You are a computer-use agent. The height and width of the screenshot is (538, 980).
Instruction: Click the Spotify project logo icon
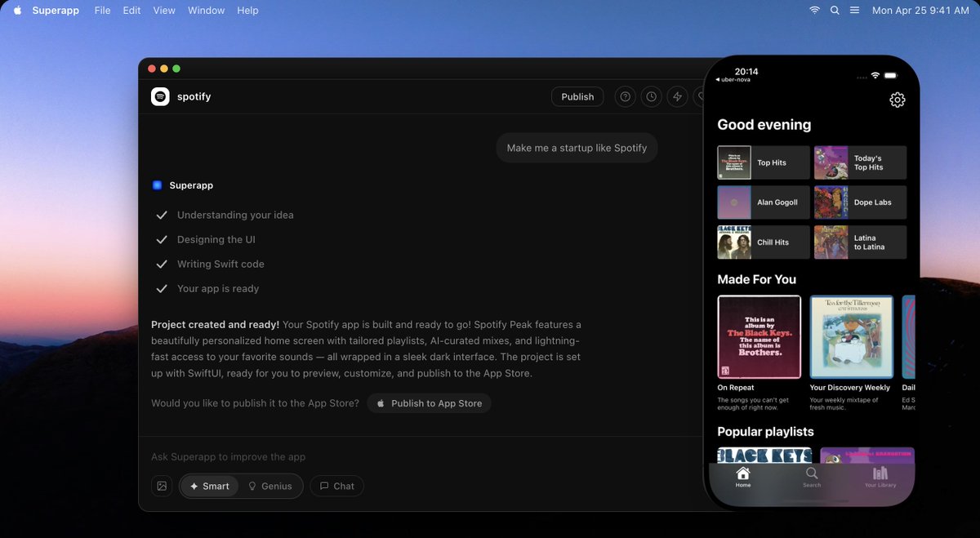click(x=160, y=96)
